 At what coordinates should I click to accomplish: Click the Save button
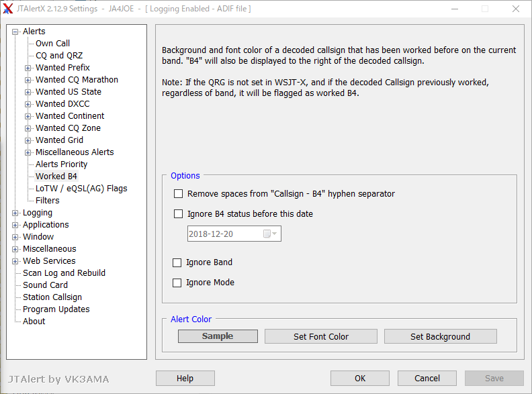pyautogui.click(x=494, y=378)
